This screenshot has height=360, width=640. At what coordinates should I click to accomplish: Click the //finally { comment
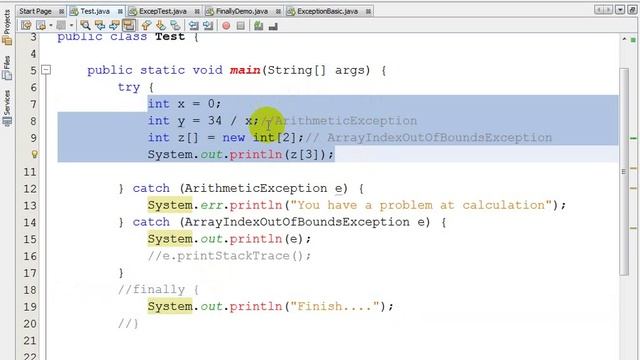click(x=158, y=289)
